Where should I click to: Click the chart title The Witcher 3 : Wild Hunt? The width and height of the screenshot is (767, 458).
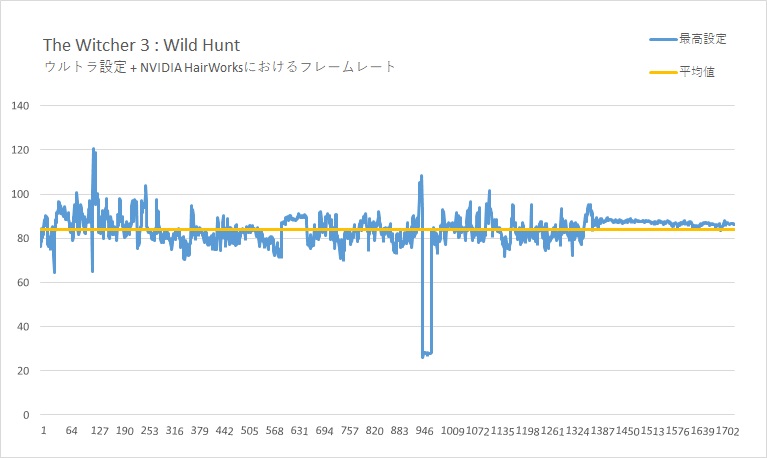click(141, 45)
